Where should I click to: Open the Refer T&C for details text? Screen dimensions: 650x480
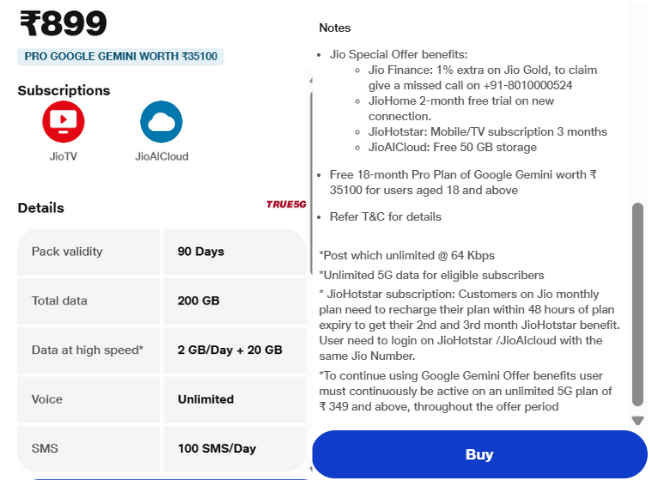[385, 216]
